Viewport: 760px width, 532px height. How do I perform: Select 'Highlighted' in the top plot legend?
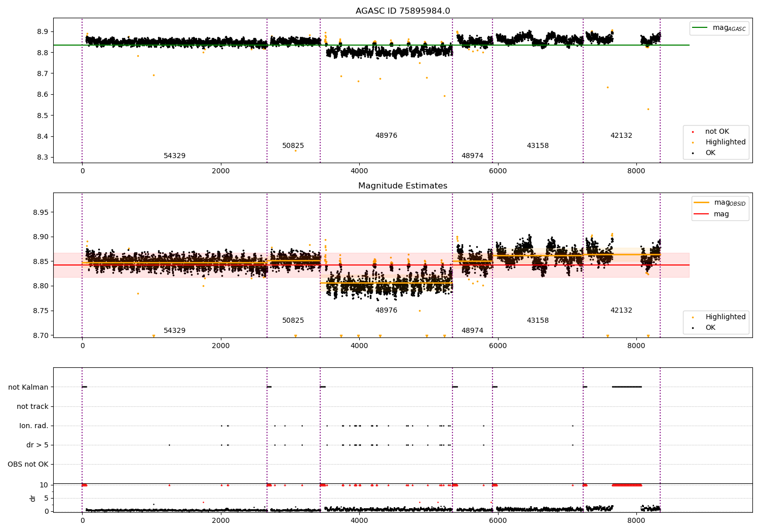[726, 142]
